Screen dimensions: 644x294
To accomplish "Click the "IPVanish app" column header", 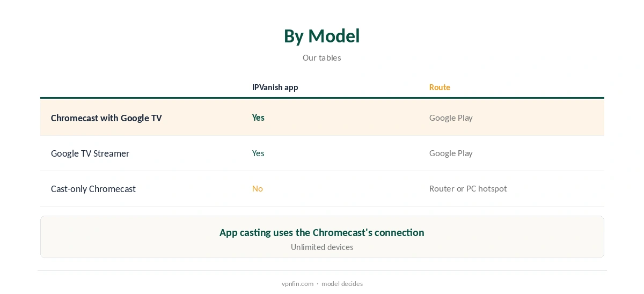I will point(275,87).
